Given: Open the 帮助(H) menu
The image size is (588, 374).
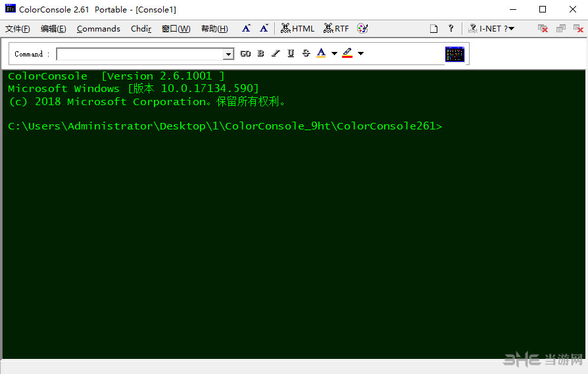Looking at the screenshot, I should (214, 29).
